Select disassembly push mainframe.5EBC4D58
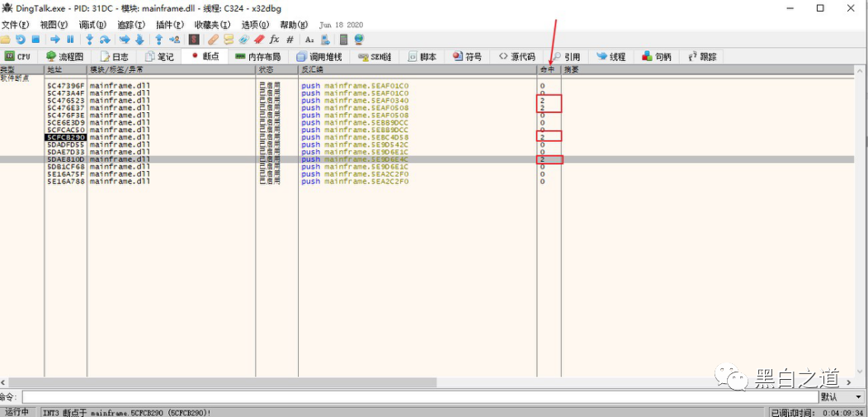 355,137
